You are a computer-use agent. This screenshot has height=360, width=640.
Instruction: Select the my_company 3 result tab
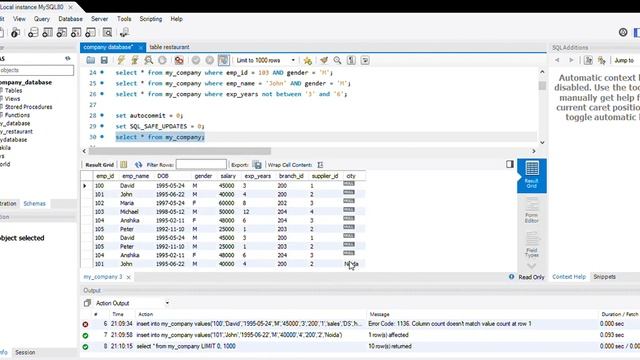click(103, 277)
